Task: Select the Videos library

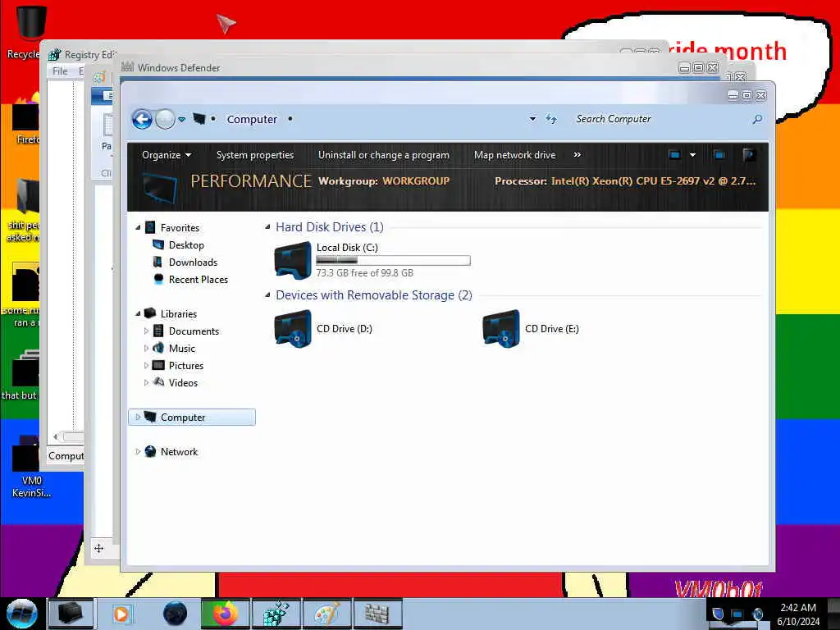Action: [183, 382]
